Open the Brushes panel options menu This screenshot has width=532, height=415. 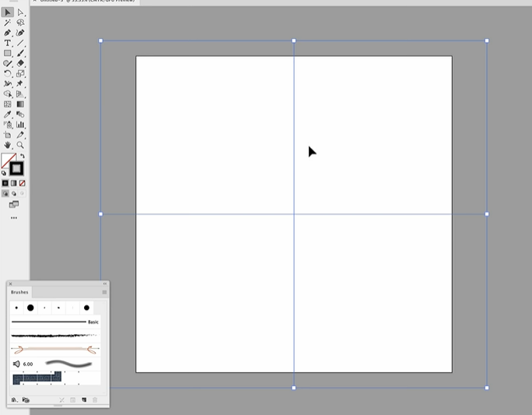pos(104,292)
